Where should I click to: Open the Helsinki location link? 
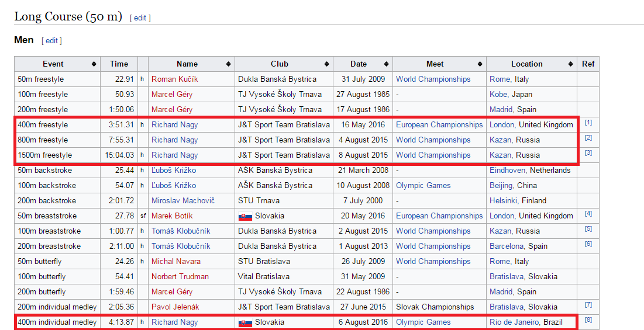click(x=504, y=200)
